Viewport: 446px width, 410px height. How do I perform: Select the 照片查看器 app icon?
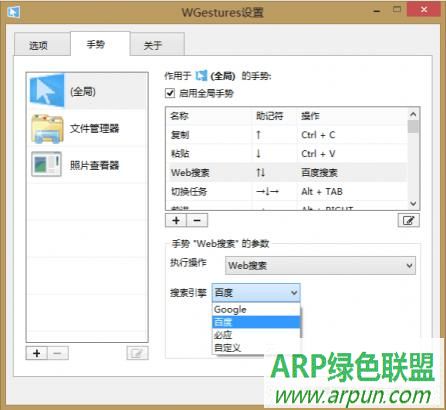pyautogui.click(x=46, y=164)
